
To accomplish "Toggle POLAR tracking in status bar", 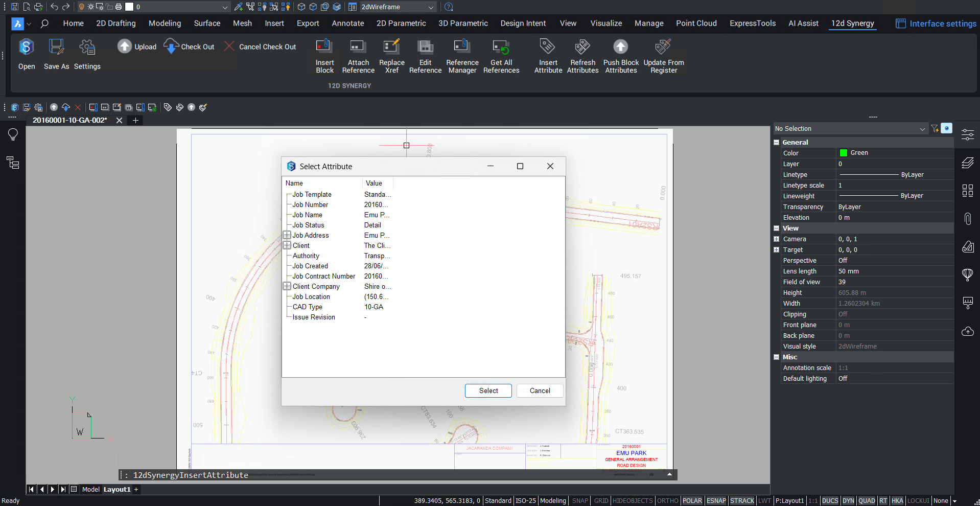I will point(692,501).
